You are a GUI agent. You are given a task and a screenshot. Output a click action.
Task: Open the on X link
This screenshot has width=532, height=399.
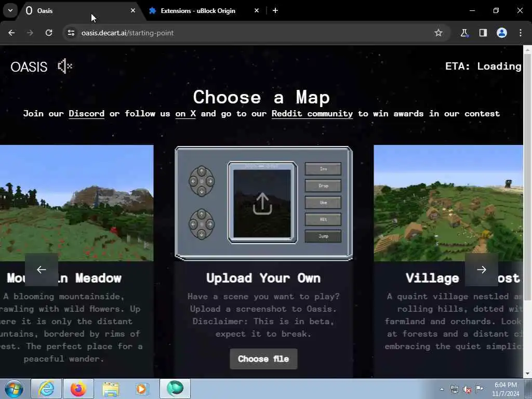(x=185, y=114)
